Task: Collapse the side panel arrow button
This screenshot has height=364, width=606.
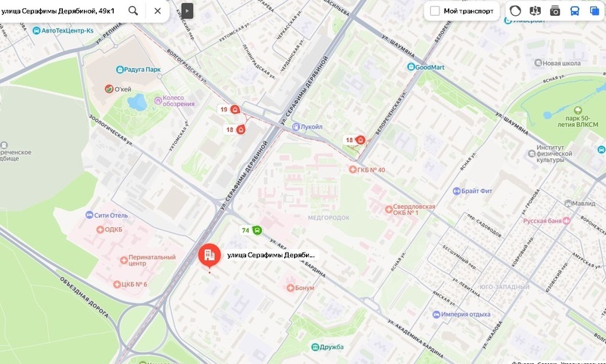Action: click(187, 11)
